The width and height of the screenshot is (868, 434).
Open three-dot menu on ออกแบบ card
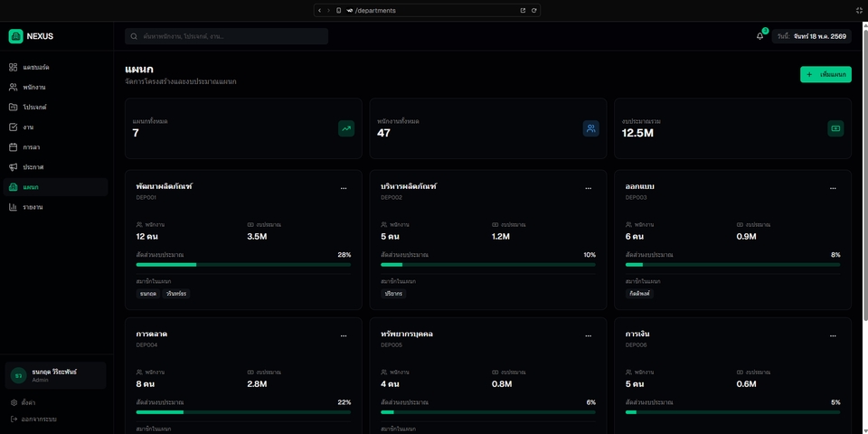[x=833, y=188]
